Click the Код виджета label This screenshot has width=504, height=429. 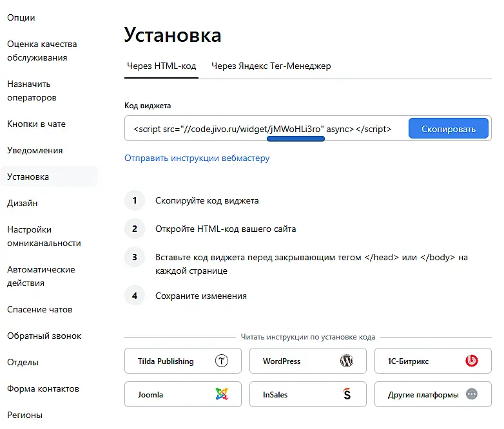click(x=148, y=106)
